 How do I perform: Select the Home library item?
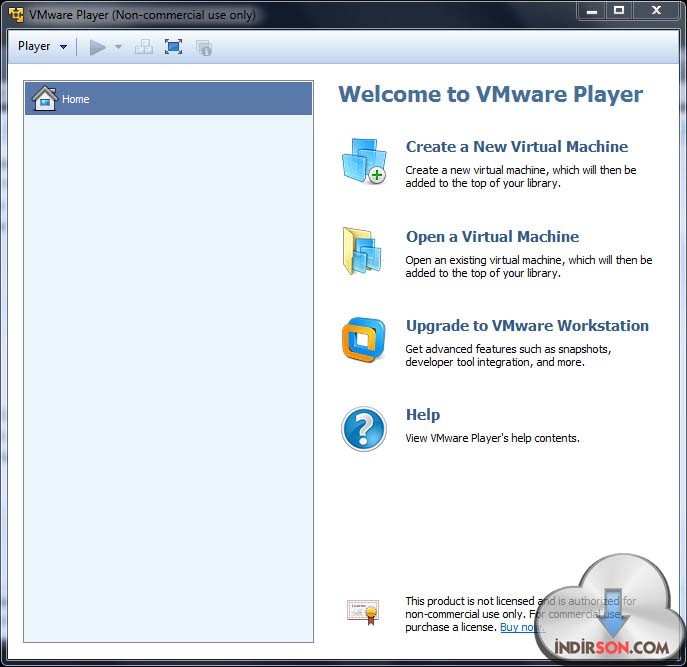[169, 99]
